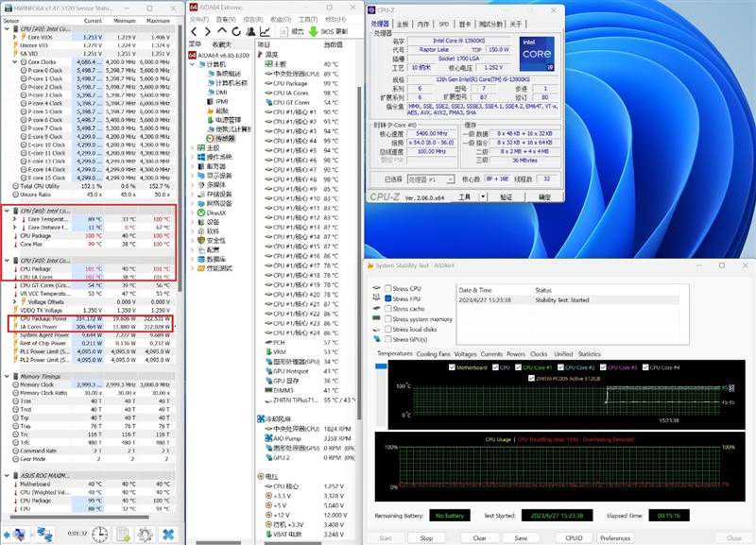
Task: Switch to the Statistics tab
Action: click(590, 354)
